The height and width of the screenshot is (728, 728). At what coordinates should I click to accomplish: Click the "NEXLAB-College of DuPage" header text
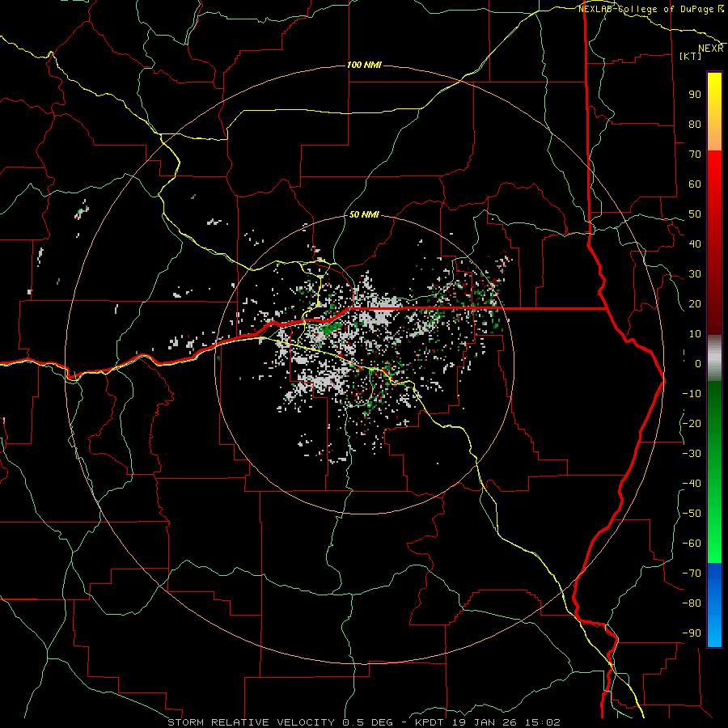pyautogui.click(x=645, y=9)
